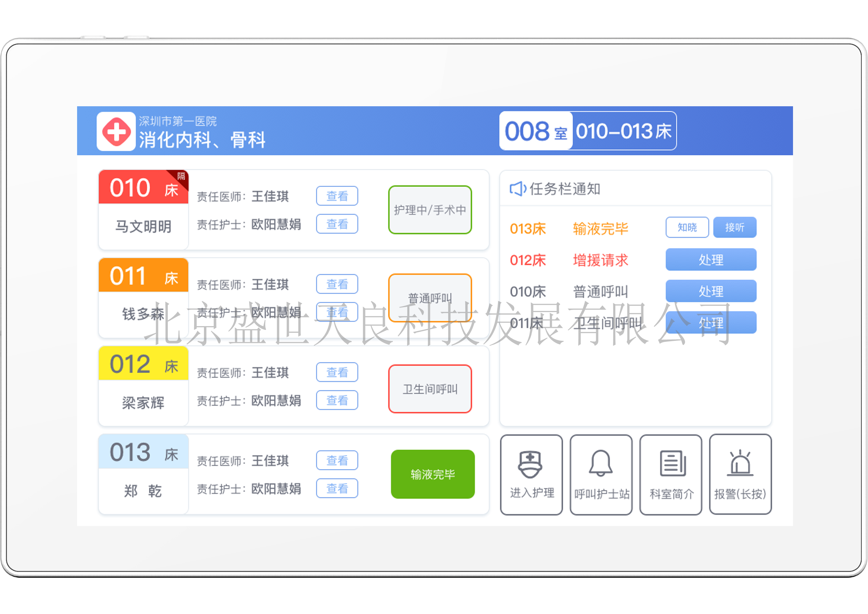868x614 pixels.
Task: Tap the nurse icon for 进入护理
Action: (x=530, y=464)
